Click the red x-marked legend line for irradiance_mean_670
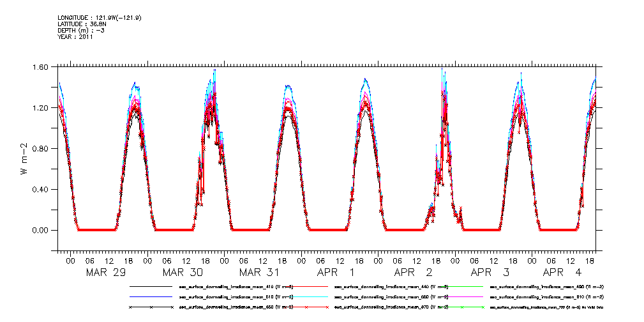This screenshot has width=644, height=322. [306, 307]
